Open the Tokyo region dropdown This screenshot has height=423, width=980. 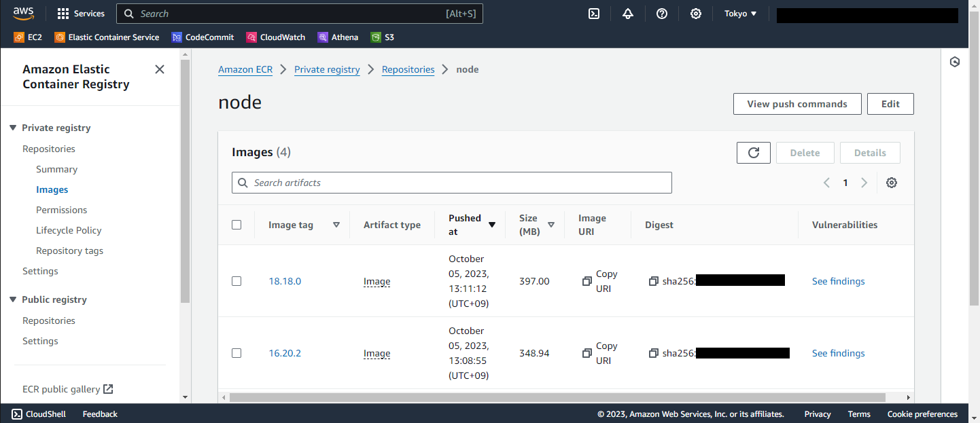[741, 14]
